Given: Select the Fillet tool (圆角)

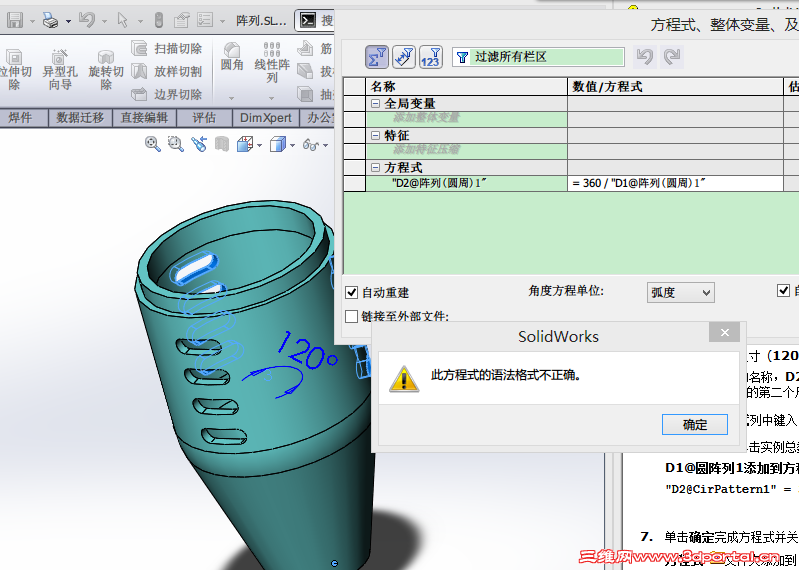Looking at the screenshot, I should click(x=232, y=56).
